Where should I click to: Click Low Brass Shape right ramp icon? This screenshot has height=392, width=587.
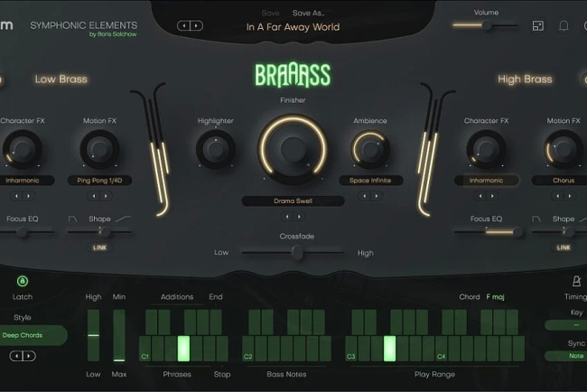click(x=123, y=219)
